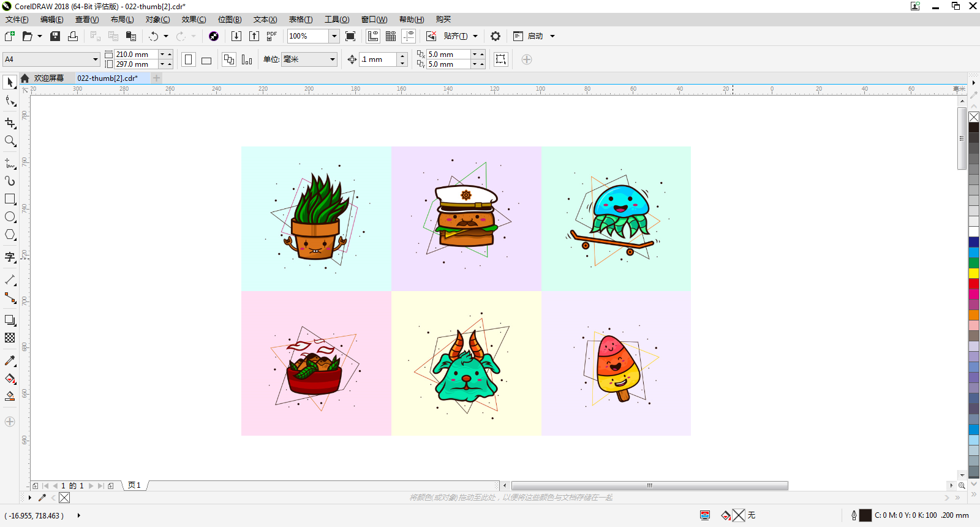Viewport: 980px width, 527px height.
Task: Select the Rectangle tool
Action: point(10,199)
